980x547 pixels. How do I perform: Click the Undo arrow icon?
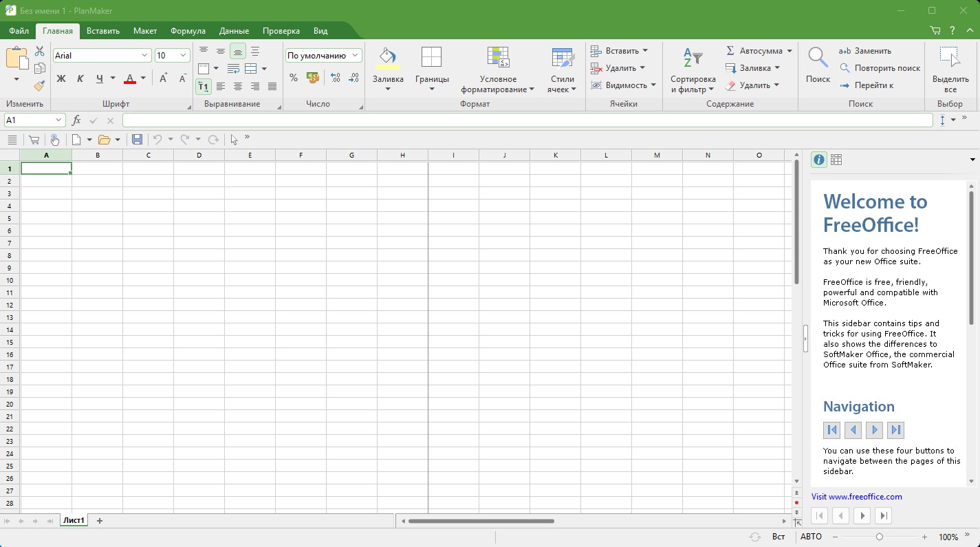[x=157, y=140]
